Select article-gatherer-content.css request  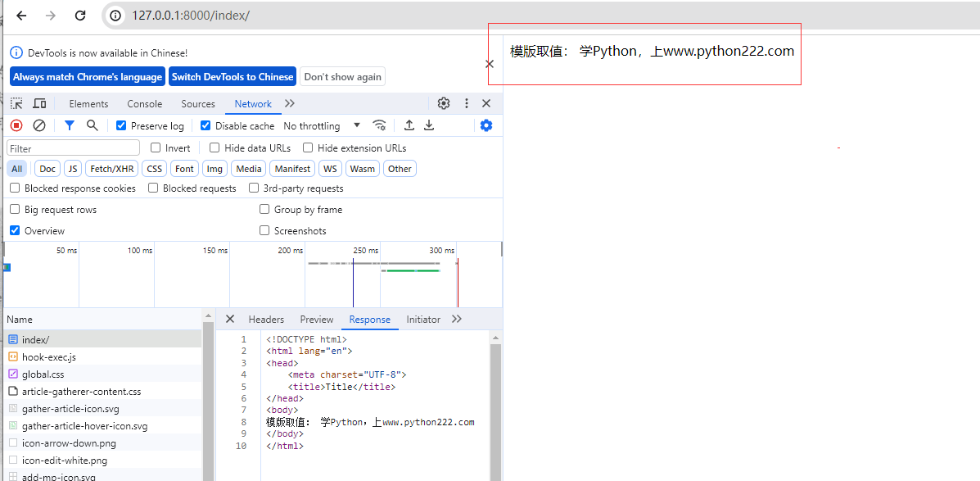[x=103, y=392]
